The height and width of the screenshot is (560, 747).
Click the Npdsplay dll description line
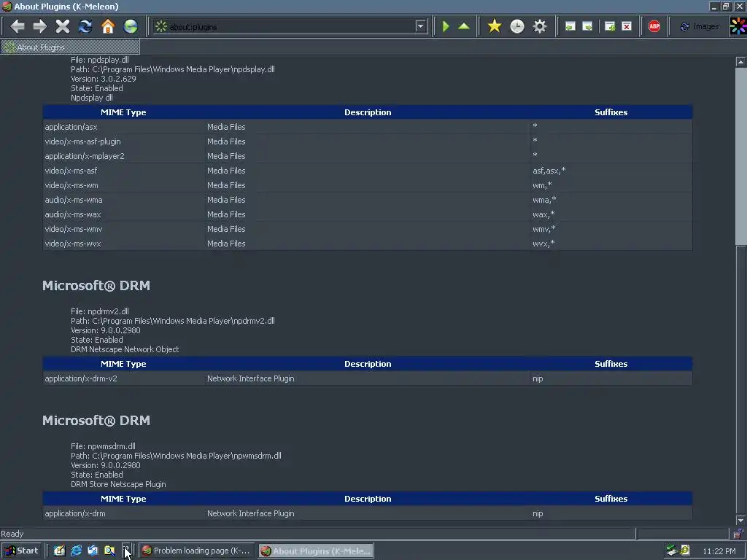coord(92,98)
